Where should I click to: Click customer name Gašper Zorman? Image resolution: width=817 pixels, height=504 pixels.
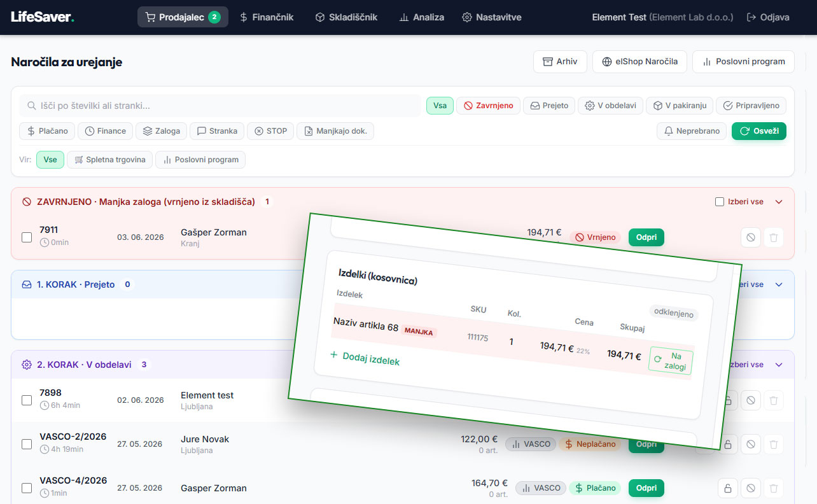tap(214, 232)
